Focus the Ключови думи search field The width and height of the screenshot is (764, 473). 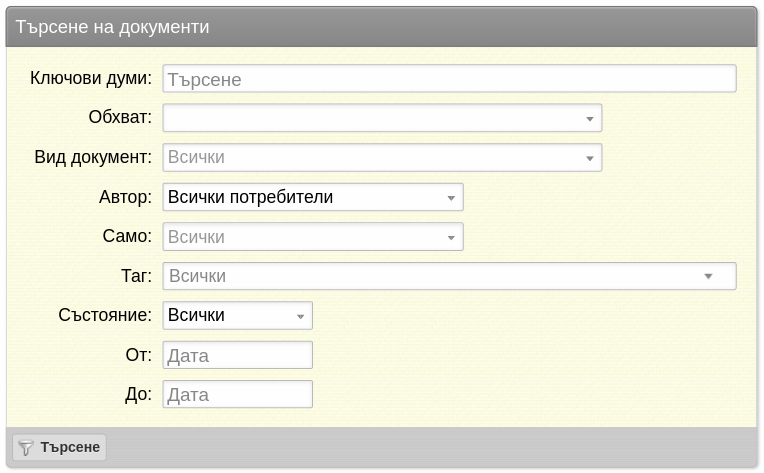449,78
